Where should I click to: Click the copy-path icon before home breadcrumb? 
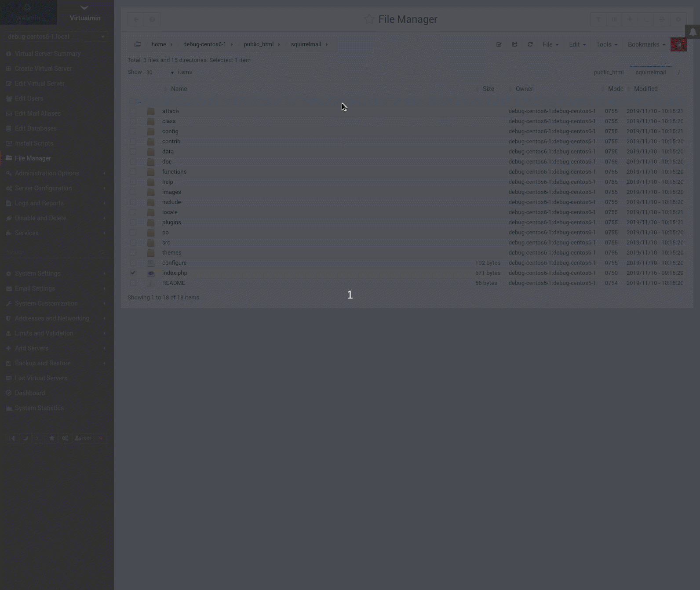[138, 44]
